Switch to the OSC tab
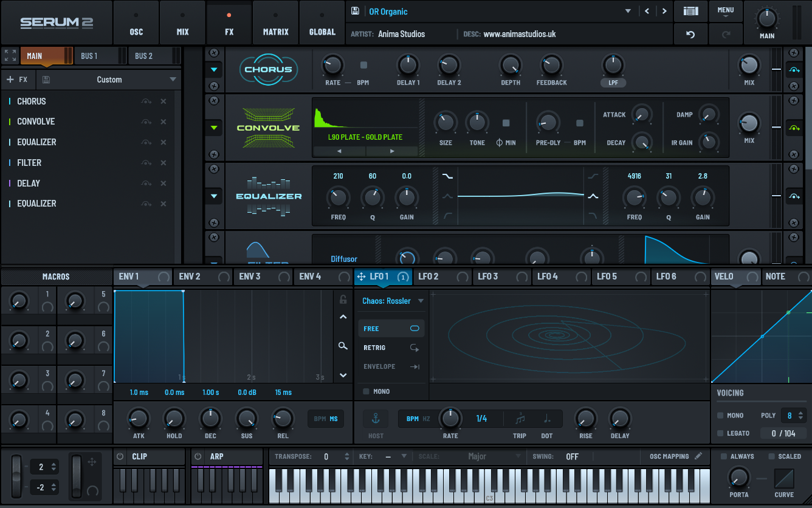This screenshot has width=812, height=508. pos(136,23)
